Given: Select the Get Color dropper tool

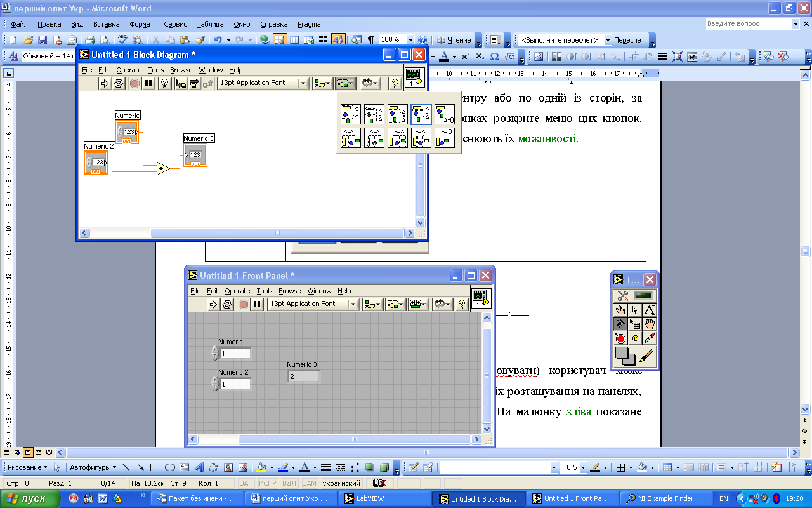Looking at the screenshot, I should tap(649, 338).
